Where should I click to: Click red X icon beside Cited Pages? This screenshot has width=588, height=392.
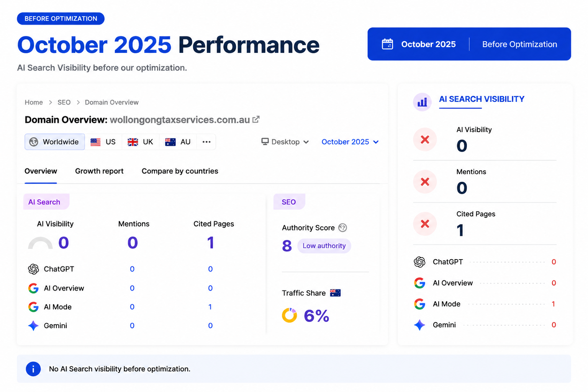[x=425, y=224]
